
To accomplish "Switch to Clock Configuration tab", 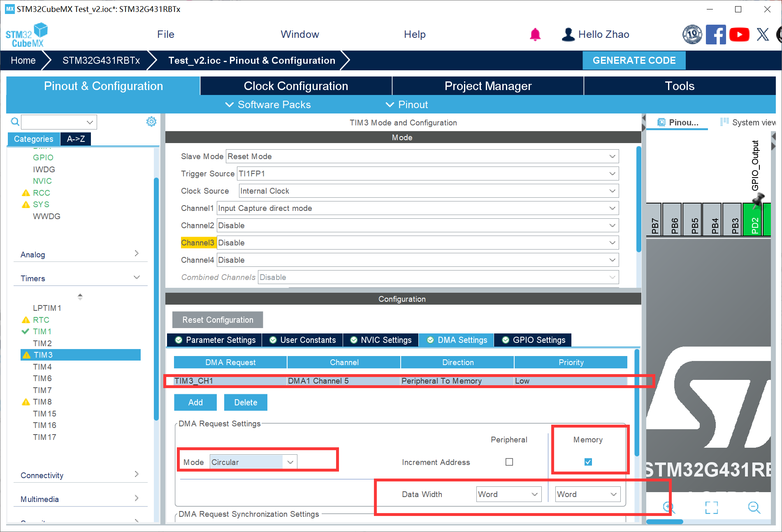I will [x=296, y=86].
